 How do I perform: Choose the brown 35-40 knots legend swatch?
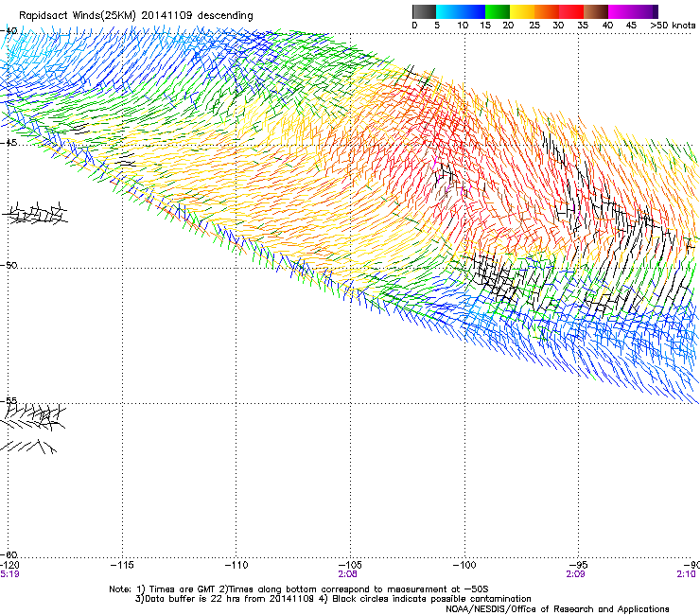(596, 11)
